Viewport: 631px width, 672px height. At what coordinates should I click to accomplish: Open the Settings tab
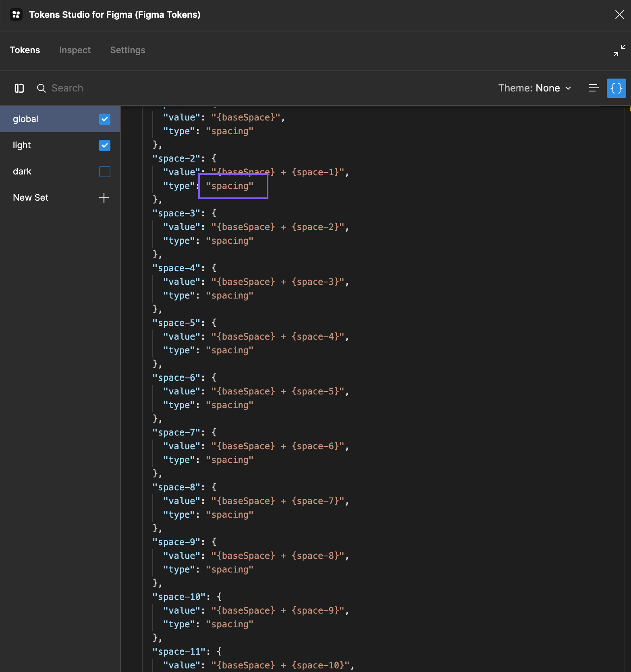pos(128,50)
